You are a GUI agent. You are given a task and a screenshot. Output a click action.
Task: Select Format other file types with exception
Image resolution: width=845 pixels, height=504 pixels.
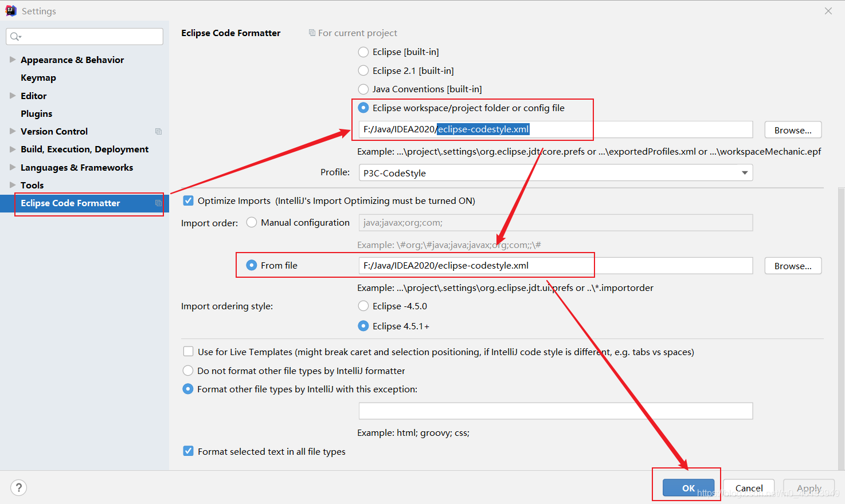tap(188, 389)
